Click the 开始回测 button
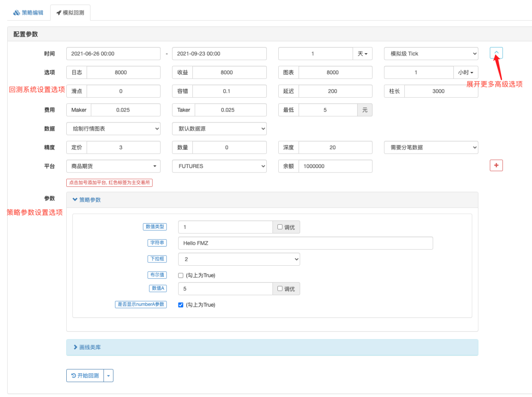 pos(85,376)
